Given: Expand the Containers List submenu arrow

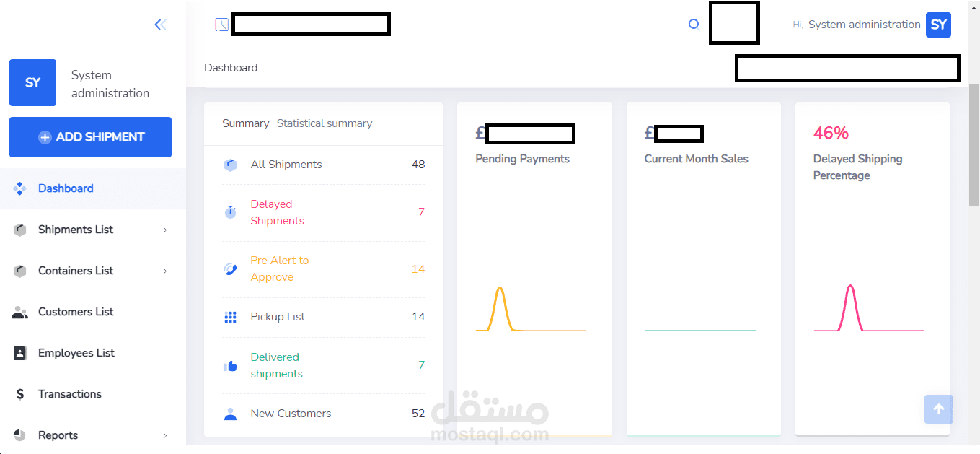Looking at the screenshot, I should (164, 271).
